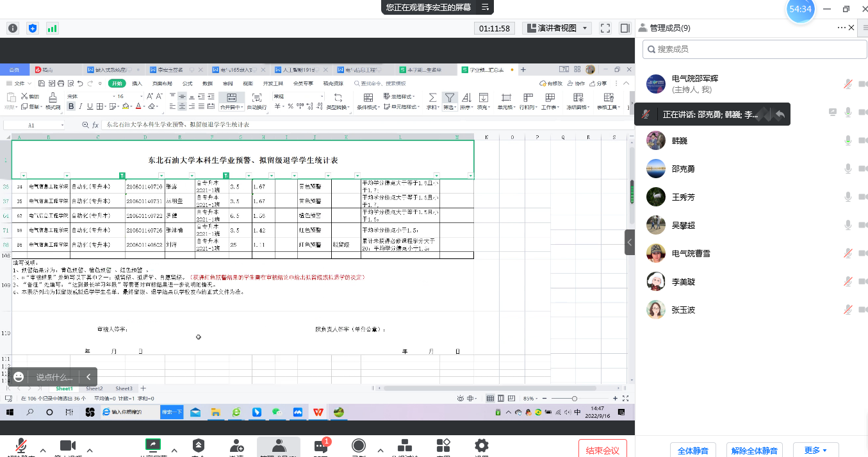Open chat with the unread badge
Viewport: 868px width, 457px height.
(x=321, y=445)
